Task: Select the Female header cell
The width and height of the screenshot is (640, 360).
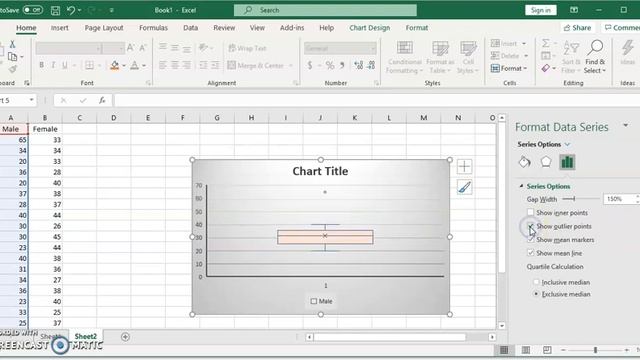Action: coord(45,129)
